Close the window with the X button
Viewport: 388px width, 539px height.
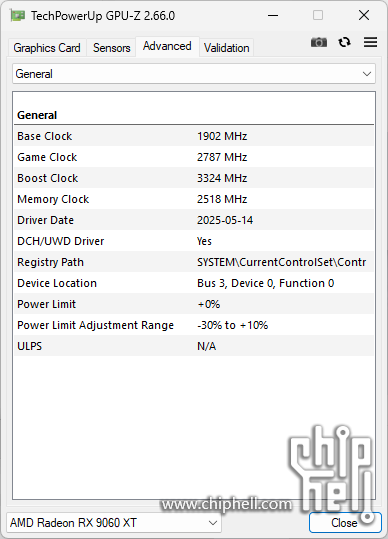364,15
